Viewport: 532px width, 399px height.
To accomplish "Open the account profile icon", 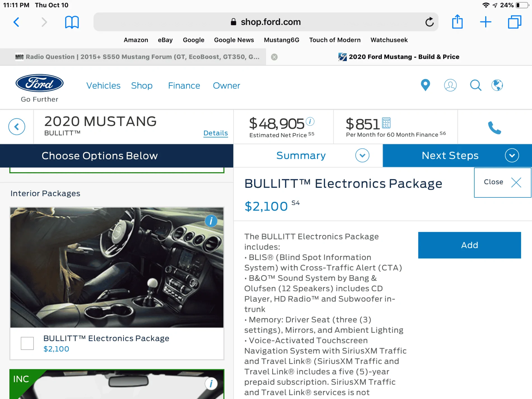I will coord(450,85).
